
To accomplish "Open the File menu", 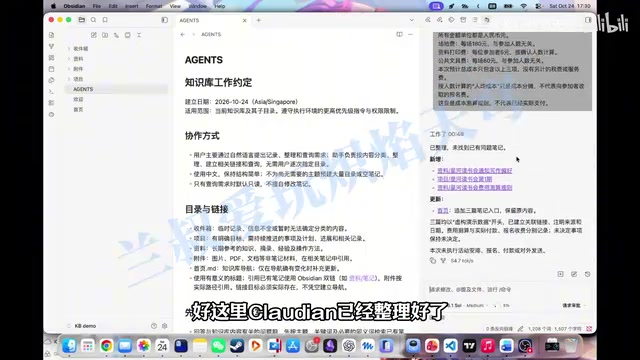I will pyautogui.click(x=96, y=6).
